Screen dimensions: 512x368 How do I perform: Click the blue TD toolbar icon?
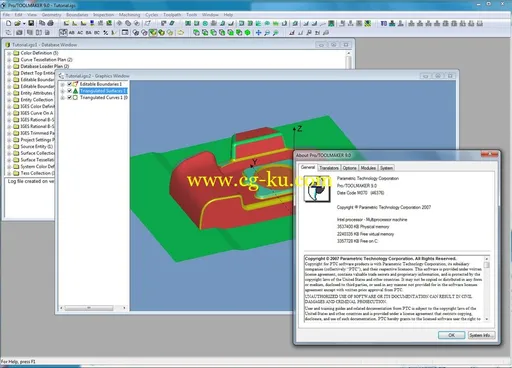point(384,23)
